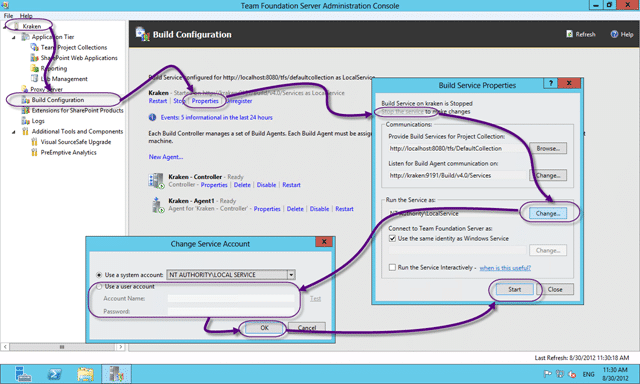640x384 pixels.
Task: Click ENG language indicator in tray
Action: click(x=588, y=374)
